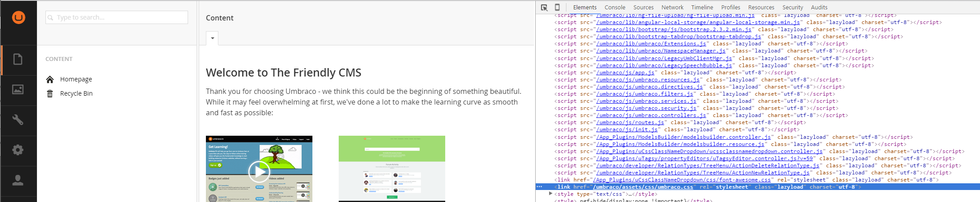Switch to DevTools Timeline tab
This screenshot has height=202, width=980.
click(x=702, y=7)
